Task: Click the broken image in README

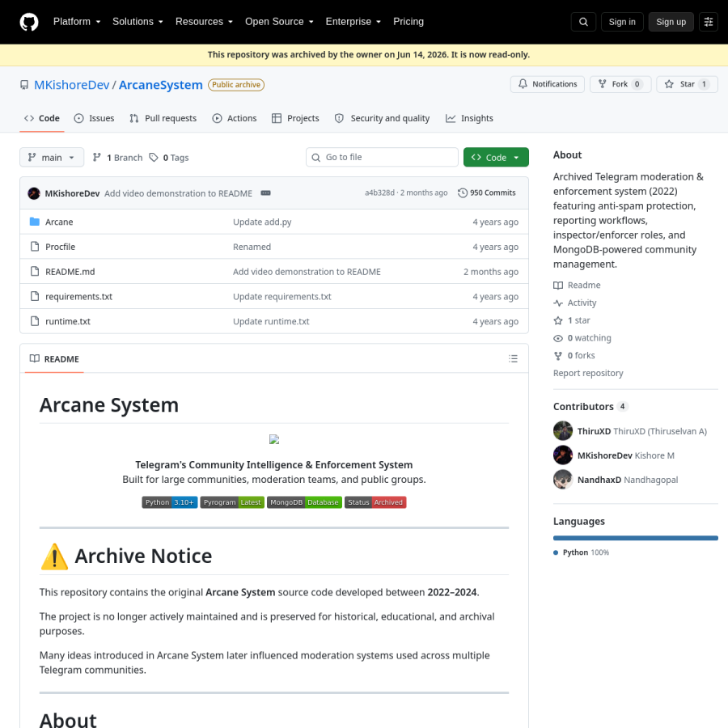Action: coord(274,439)
